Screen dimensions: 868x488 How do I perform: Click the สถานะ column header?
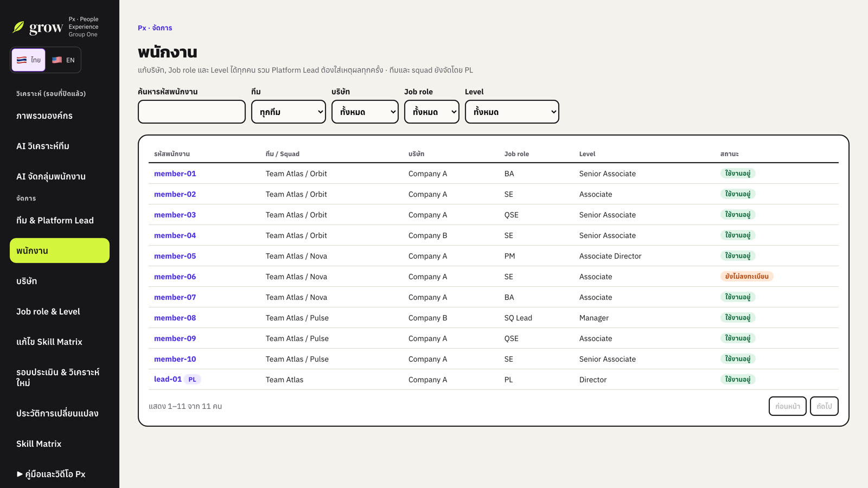point(729,154)
